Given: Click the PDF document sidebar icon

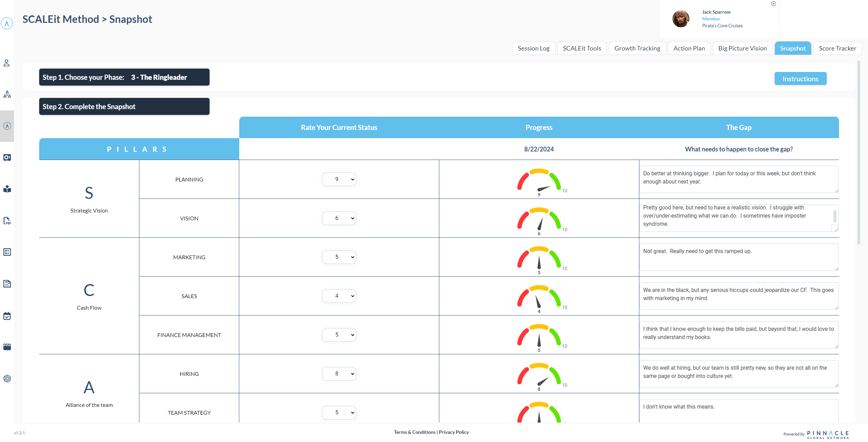Looking at the screenshot, I should coord(7,221).
